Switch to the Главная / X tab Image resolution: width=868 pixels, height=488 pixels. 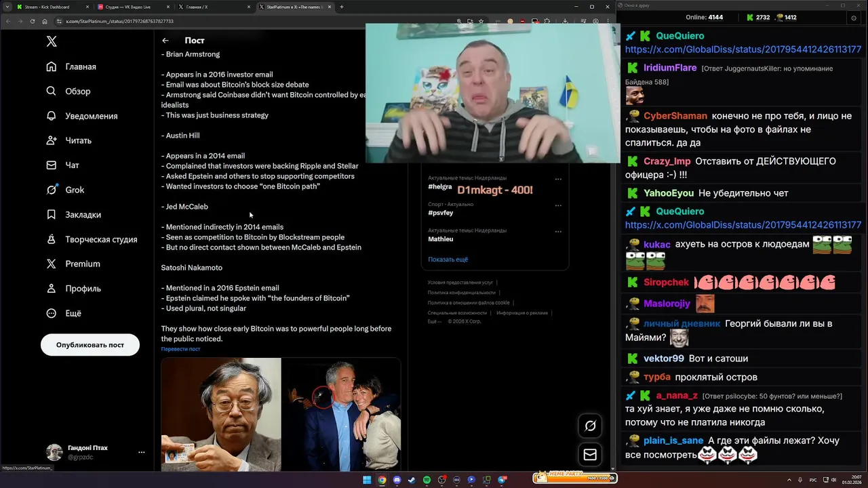click(216, 7)
